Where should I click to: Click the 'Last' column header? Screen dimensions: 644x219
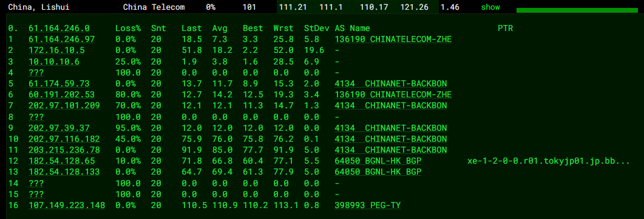[x=192, y=29]
